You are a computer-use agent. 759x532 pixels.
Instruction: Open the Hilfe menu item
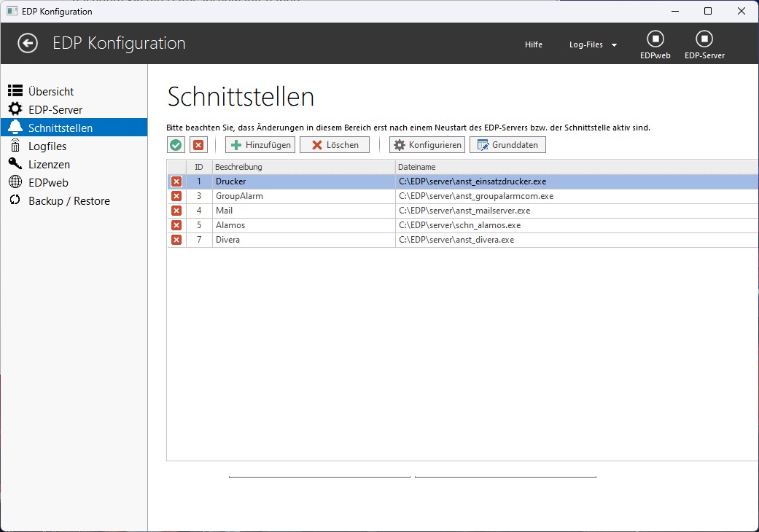(534, 44)
